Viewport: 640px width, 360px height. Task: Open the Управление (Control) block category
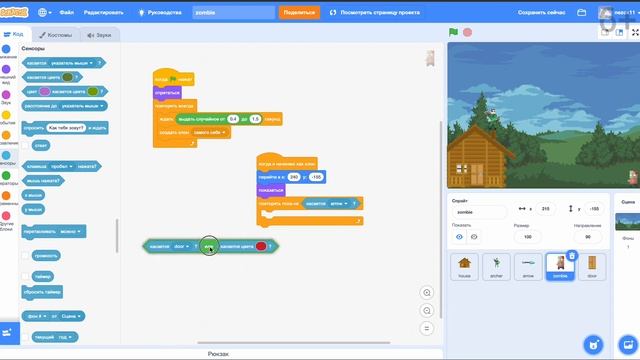7,138
